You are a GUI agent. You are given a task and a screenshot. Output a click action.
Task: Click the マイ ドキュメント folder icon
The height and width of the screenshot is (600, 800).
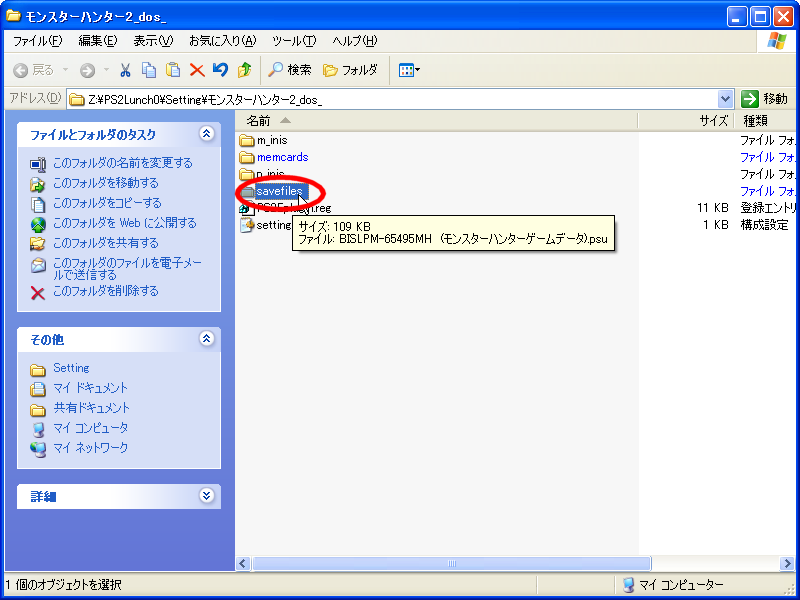tap(38, 389)
